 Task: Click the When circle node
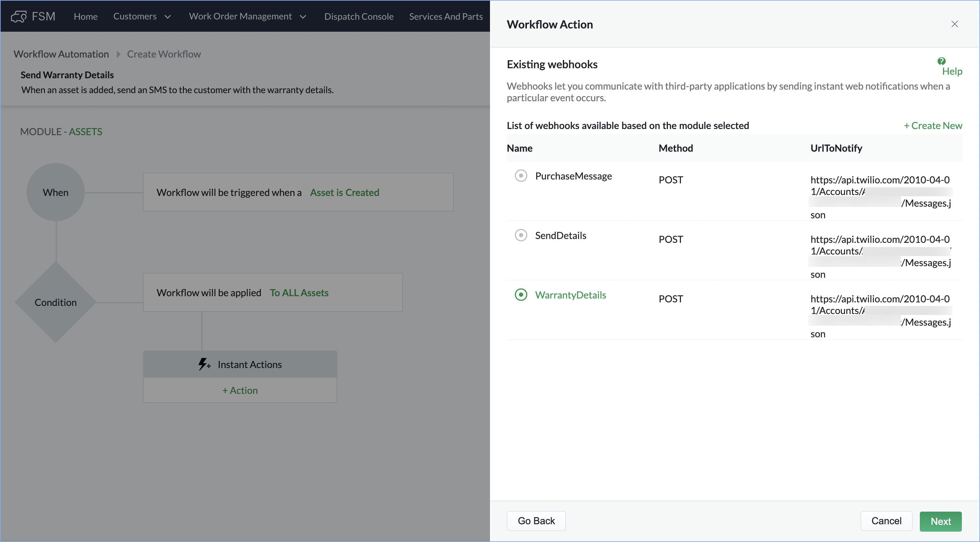coord(56,192)
